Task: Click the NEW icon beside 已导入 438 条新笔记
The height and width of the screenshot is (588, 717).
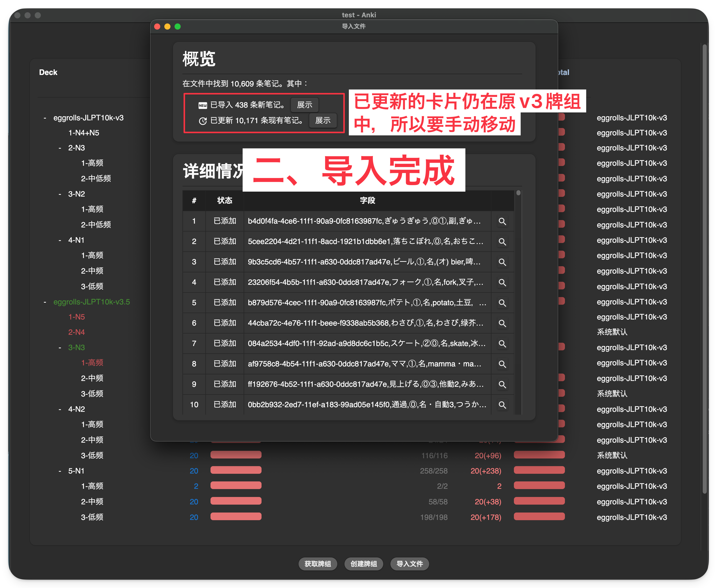Action: point(203,105)
